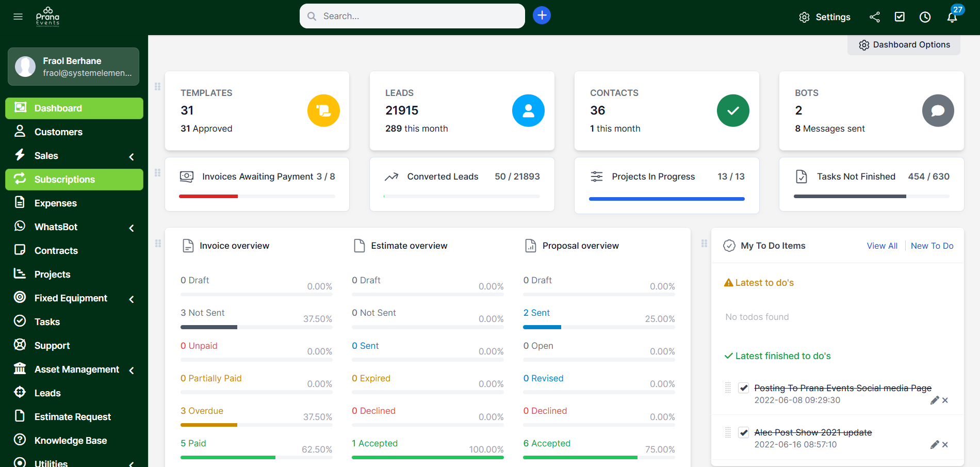Click the New To Do link

click(x=932, y=246)
